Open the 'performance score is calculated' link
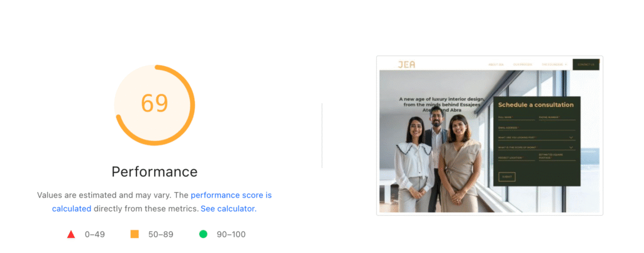644x253 pixels. tap(231, 196)
